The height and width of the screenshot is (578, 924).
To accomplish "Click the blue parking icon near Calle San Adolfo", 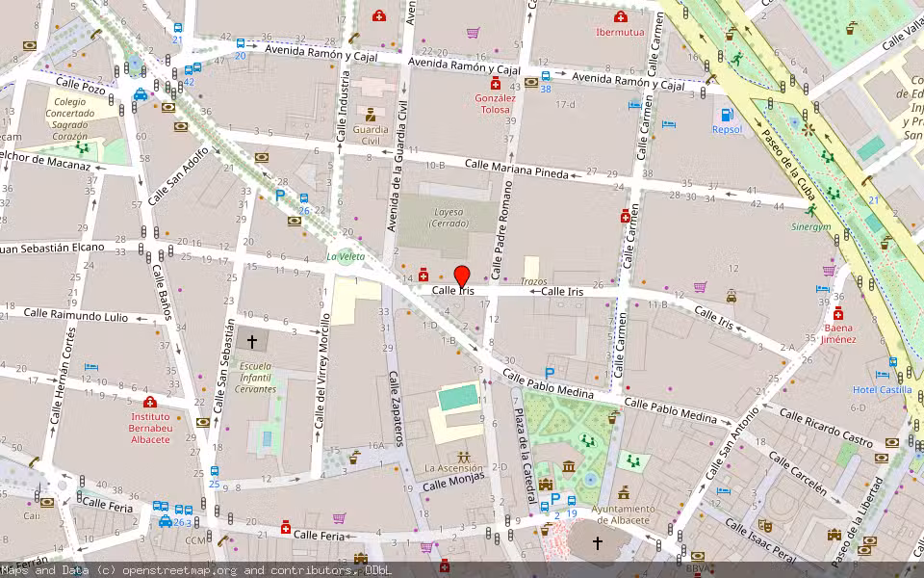I will [x=280, y=195].
